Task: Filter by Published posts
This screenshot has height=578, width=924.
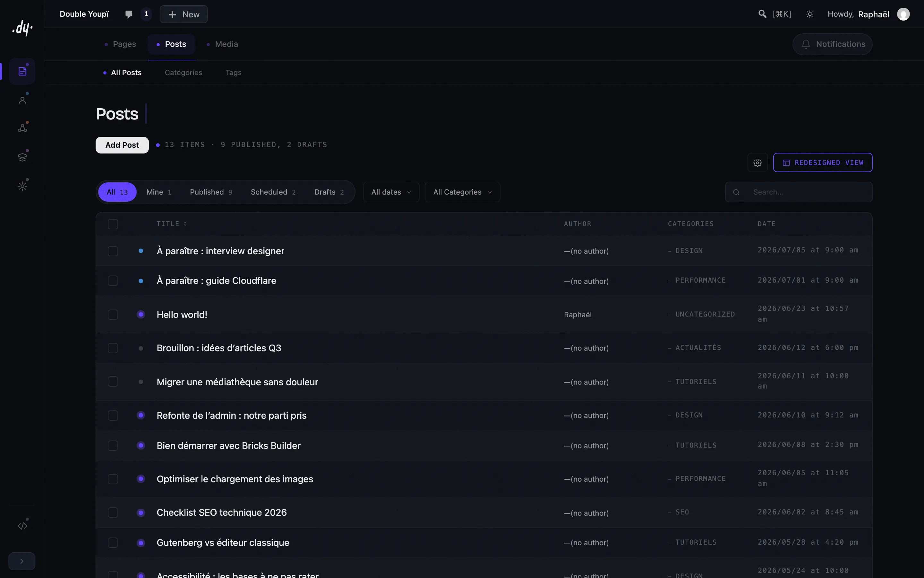Action: click(211, 192)
